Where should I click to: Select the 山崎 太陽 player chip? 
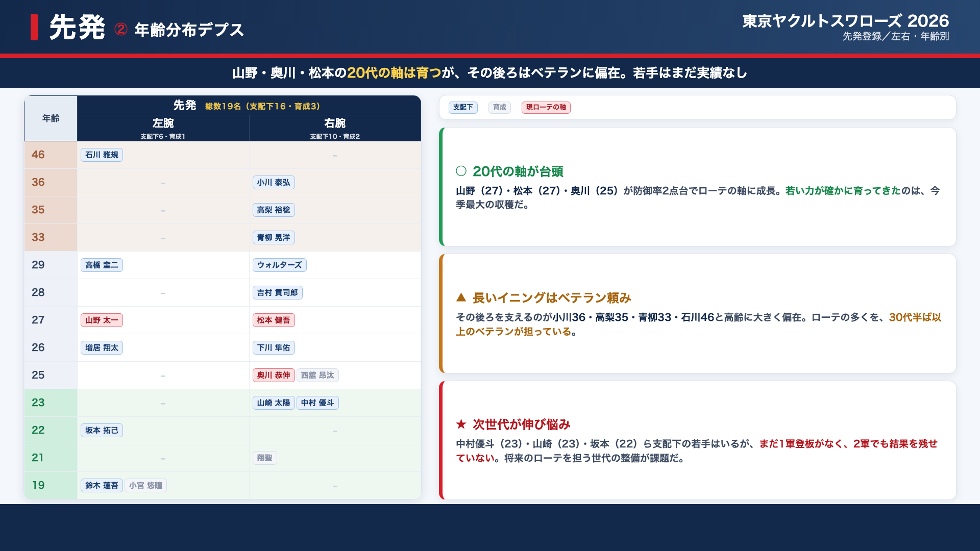pyautogui.click(x=274, y=403)
